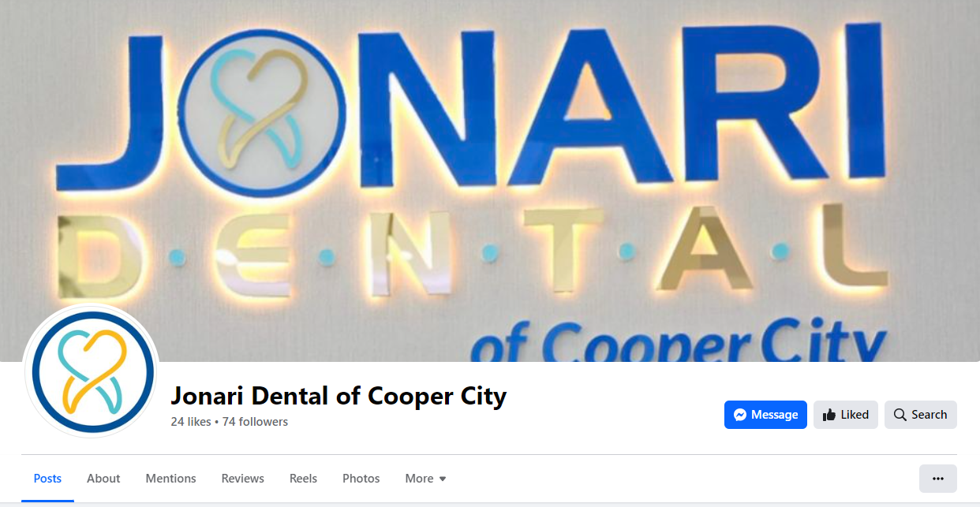Open the 74 followers link
Viewport: 980px width, 507px height.
[255, 422]
